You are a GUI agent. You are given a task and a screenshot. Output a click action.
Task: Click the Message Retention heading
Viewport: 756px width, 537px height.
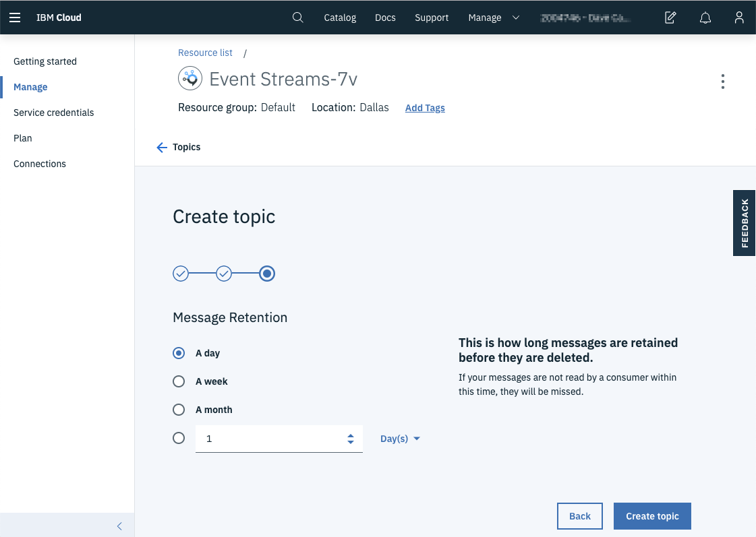(230, 317)
